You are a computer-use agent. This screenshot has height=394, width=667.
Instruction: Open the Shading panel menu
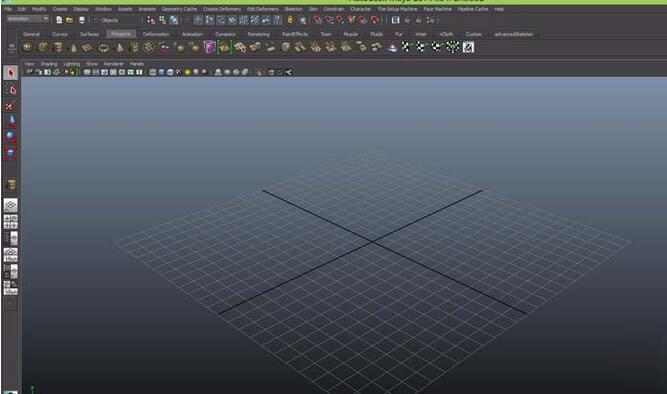tap(49, 64)
